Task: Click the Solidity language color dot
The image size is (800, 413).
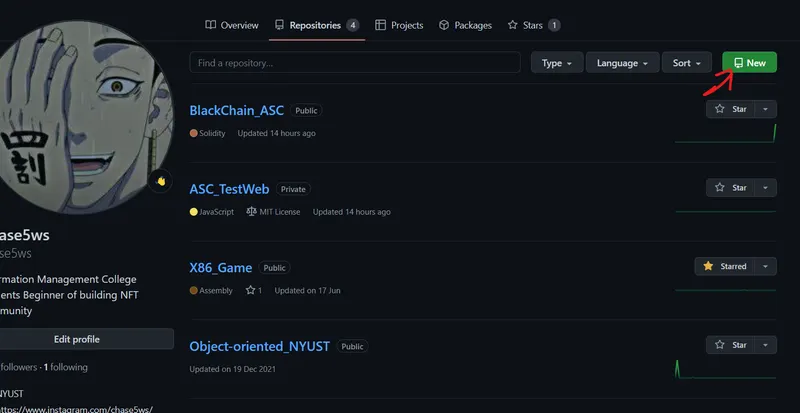Action: [x=193, y=133]
